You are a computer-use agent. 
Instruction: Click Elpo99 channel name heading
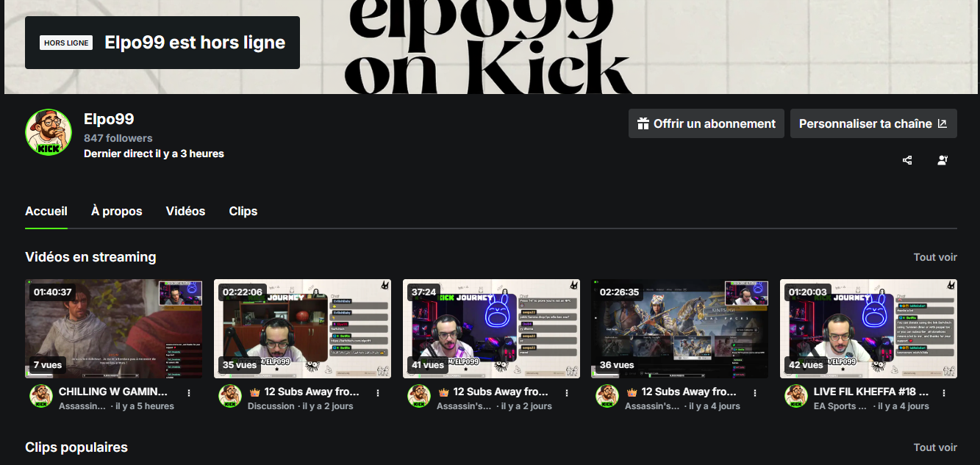coord(109,119)
